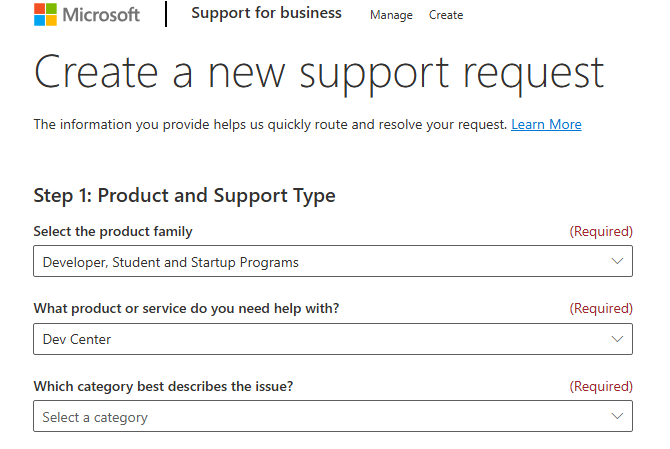Click the (Required) text beside product family

[601, 231]
